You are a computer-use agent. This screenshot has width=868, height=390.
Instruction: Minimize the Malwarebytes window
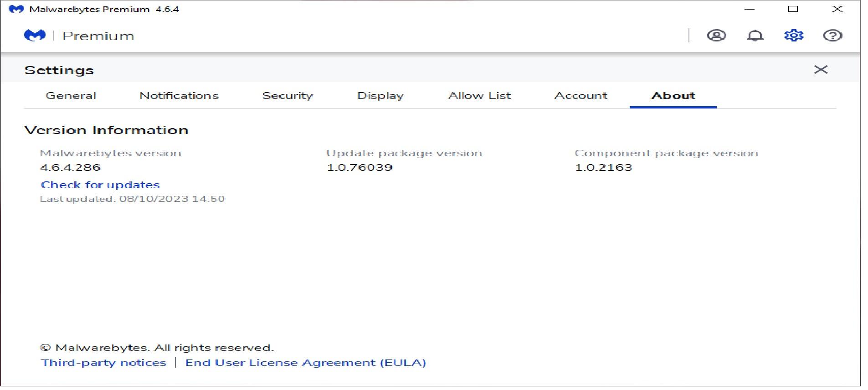(750, 9)
